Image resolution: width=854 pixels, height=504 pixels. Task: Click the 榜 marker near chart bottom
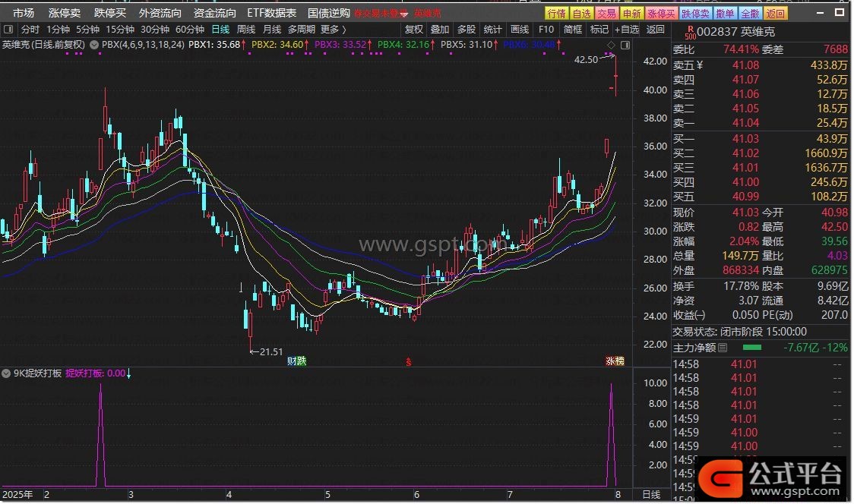620,361
